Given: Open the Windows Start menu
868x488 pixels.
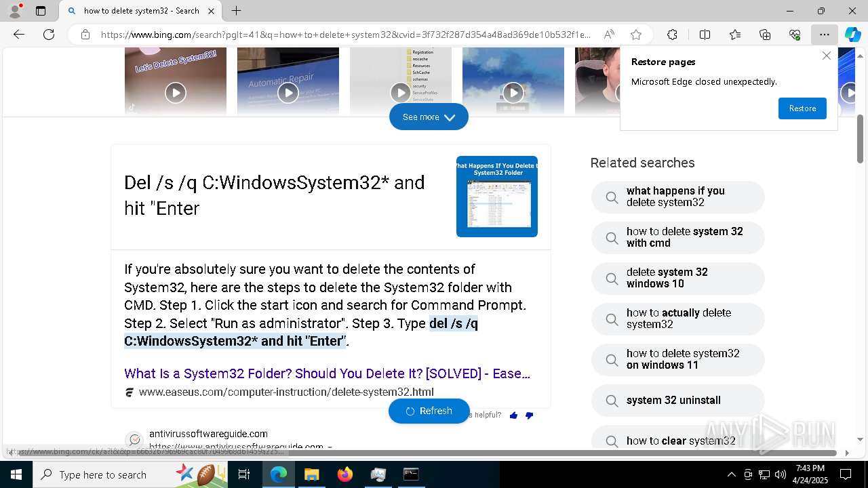Looking at the screenshot, I should (x=16, y=474).
